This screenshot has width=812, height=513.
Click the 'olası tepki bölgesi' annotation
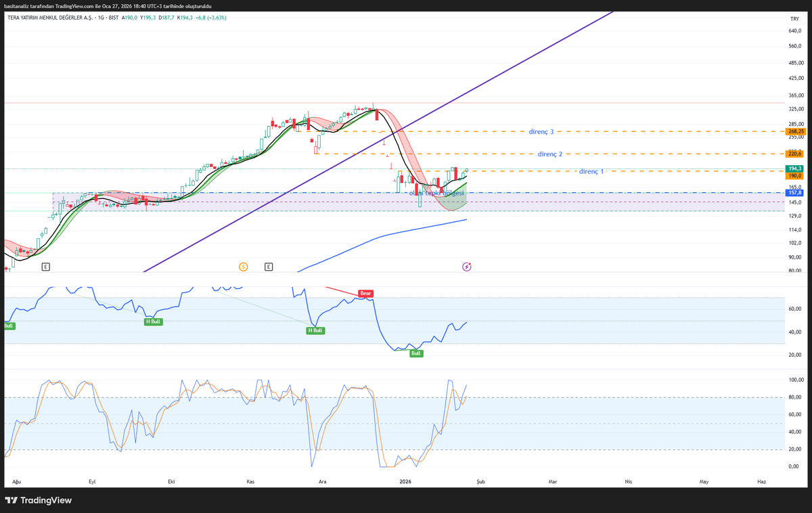tap(436, 193)
